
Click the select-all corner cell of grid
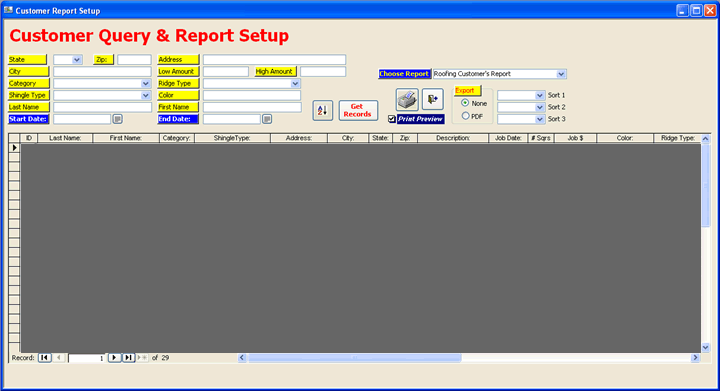click(14, 138)
